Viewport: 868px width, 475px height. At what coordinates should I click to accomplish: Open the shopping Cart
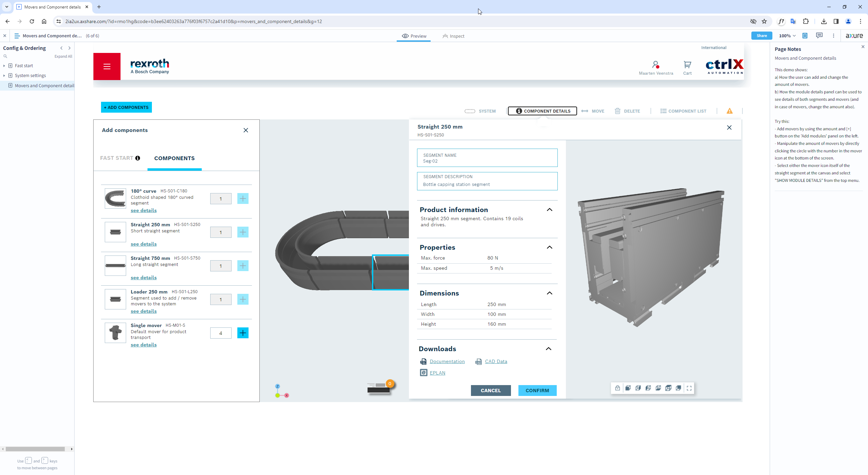pyautogui.click(x=687, y=65)
